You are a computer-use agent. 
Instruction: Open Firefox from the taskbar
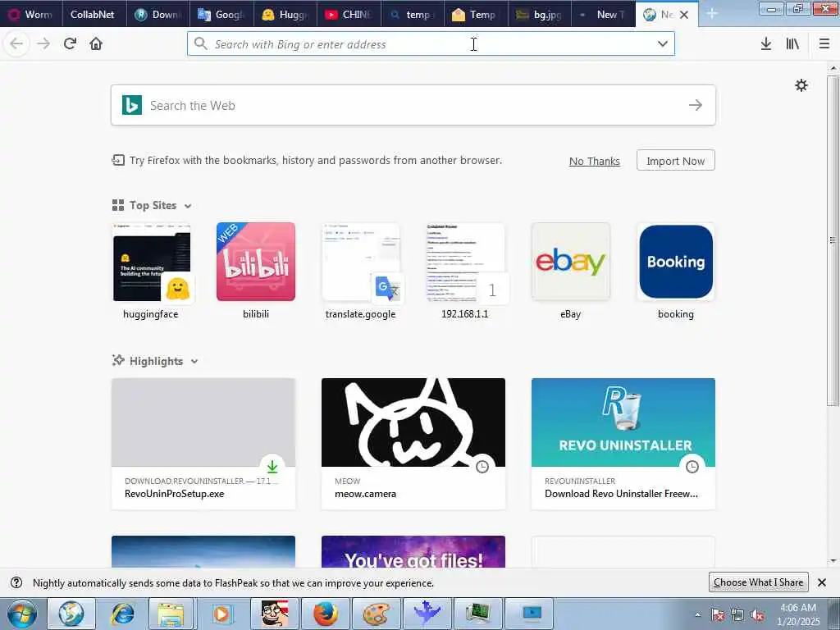tap(325, 614)
